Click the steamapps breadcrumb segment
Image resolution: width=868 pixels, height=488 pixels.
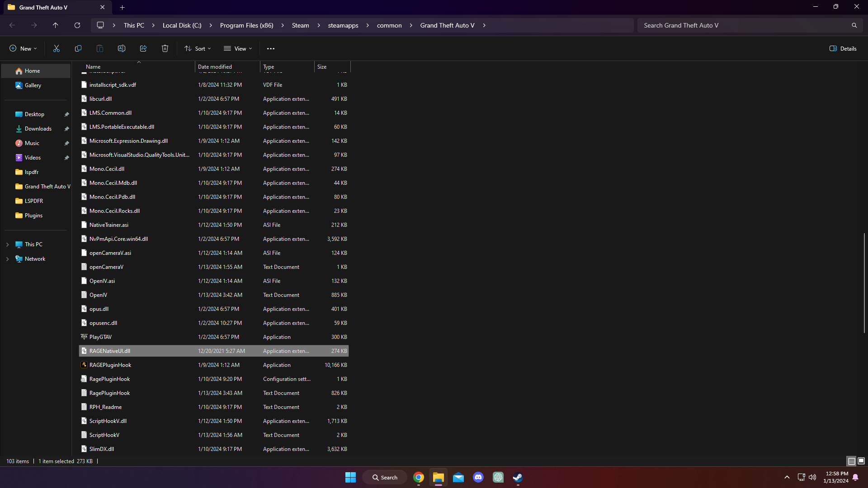click(x=343, y=25)
